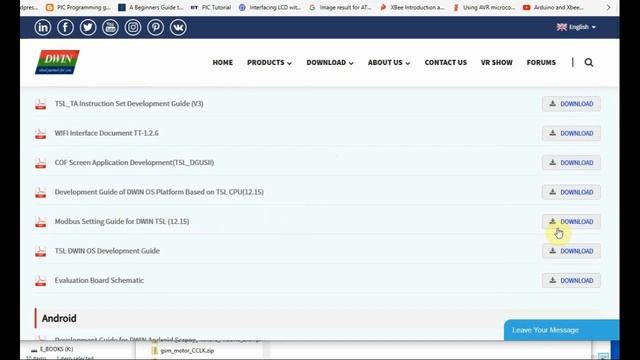Click PDF icon for Evaluation Board Schematic
640x360 pixels.
coord(40,280)
